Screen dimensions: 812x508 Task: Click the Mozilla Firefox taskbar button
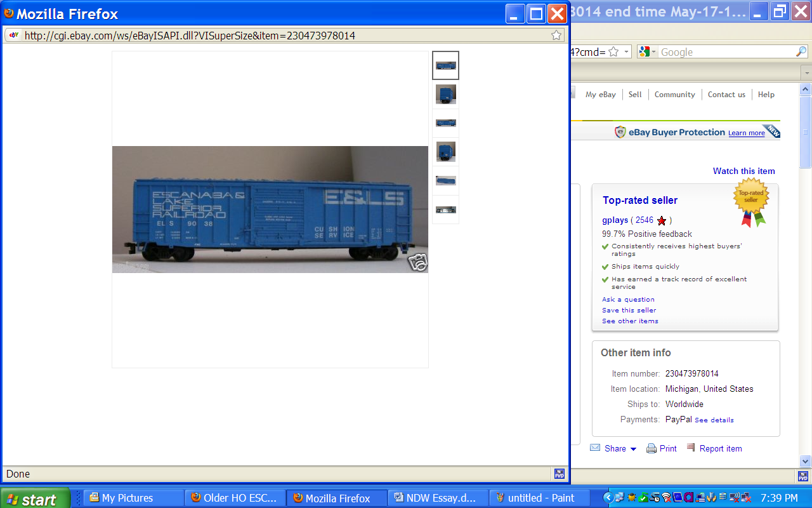336,498
